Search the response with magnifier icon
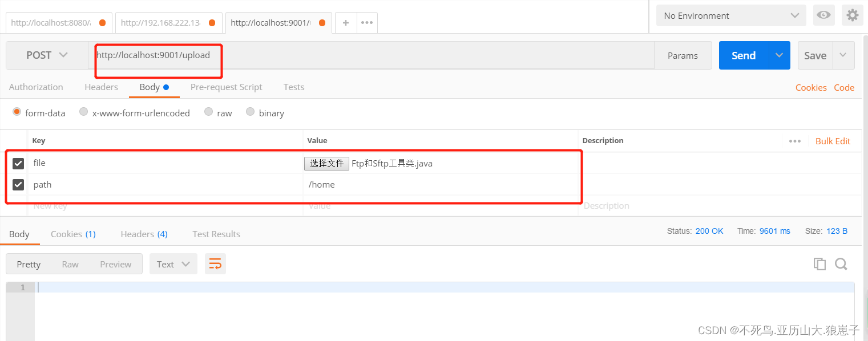The image size is (868, 341). 841,264
